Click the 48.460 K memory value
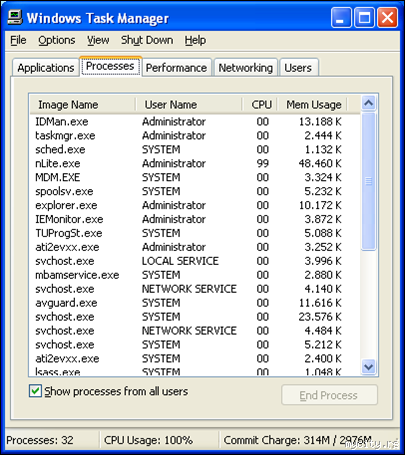Image resolution: width=405 pixels, height=455 pixels. click(320, 164)
